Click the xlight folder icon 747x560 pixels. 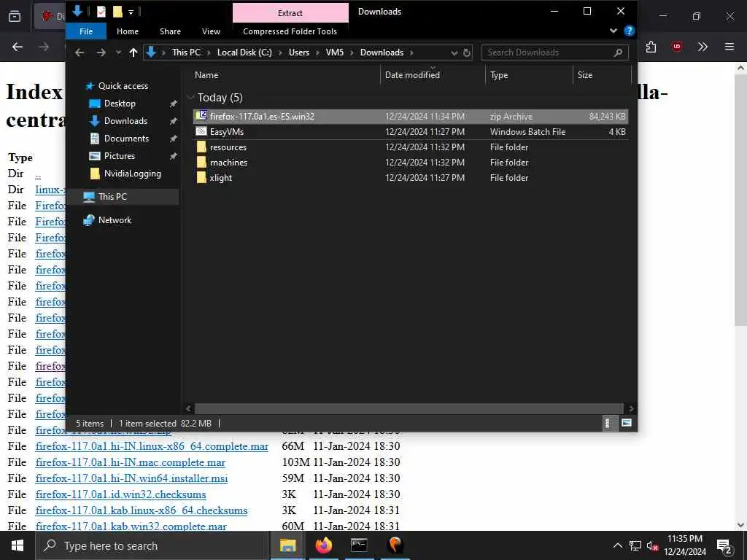click(201, 177)
